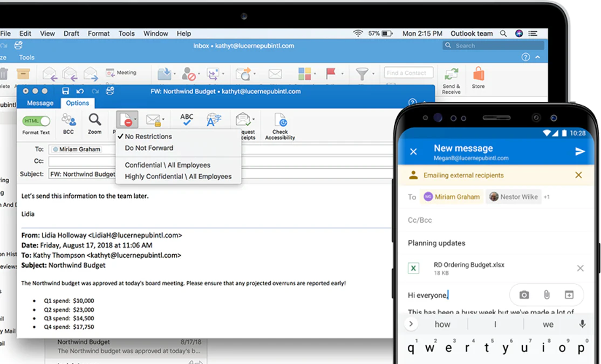Click the spelling check ABC icon
Screen dimensions: 601x364
pyautogui.click(x=186, y=120)
